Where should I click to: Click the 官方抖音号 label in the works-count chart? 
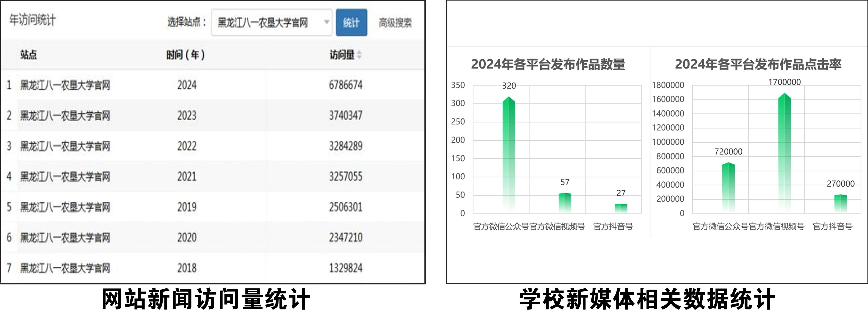click(x=613, y=227)
